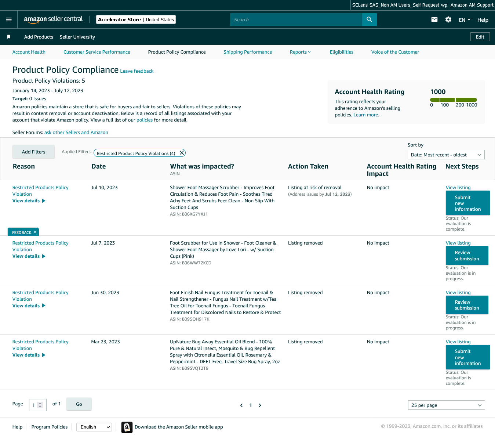Click ASIN B09SVQT2T9 text

(x=189, y=368)
